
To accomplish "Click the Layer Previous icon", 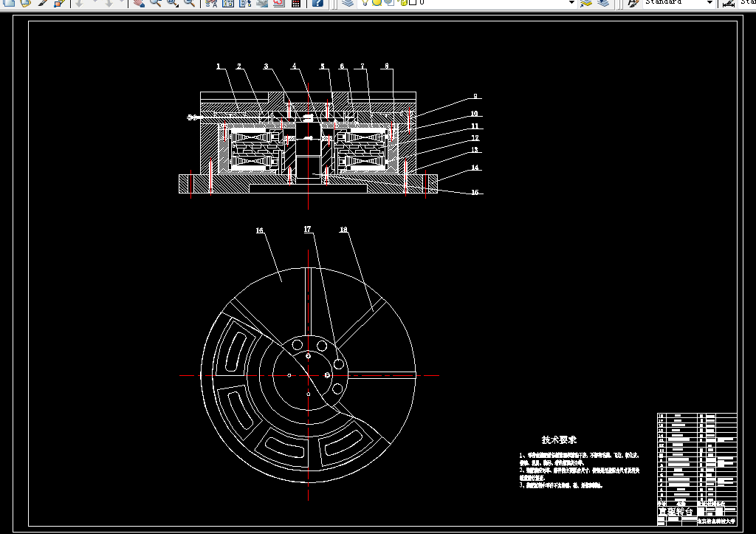I will tap(603, 3).
